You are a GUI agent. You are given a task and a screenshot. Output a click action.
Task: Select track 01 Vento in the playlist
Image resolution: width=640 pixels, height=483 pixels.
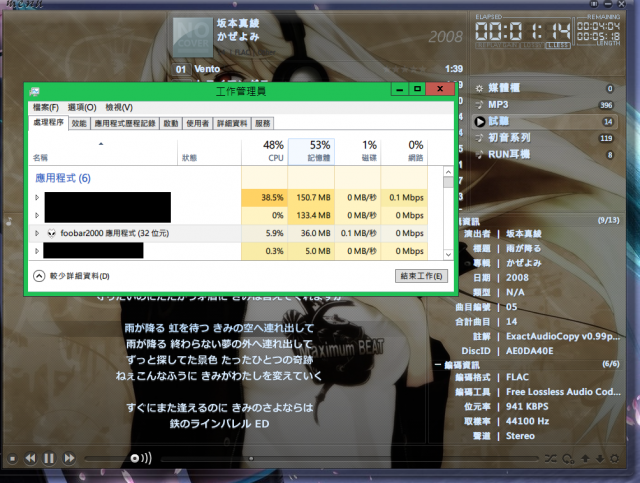click(318, 69)
